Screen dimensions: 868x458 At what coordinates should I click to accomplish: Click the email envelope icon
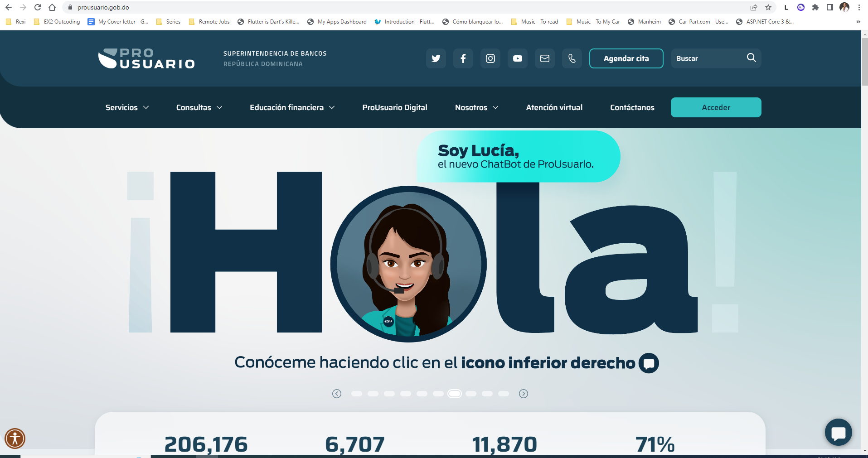tap(544, 58)
